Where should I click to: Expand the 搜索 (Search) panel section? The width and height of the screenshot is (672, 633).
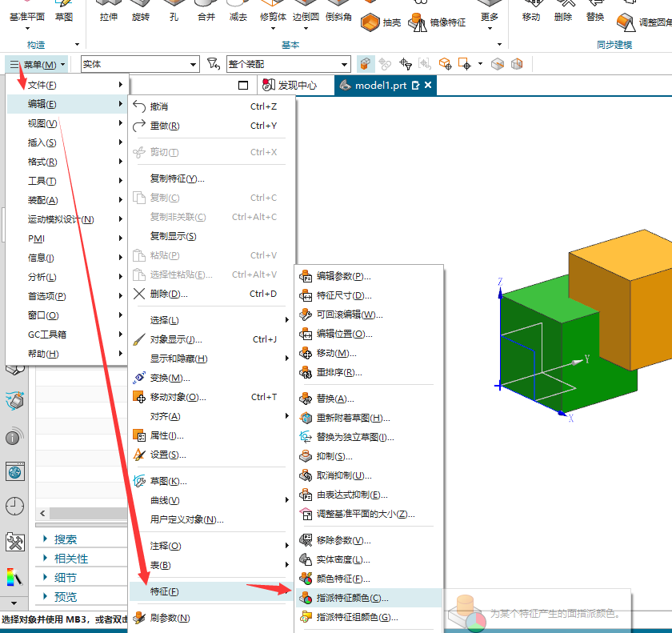click(x=66, y=539)
